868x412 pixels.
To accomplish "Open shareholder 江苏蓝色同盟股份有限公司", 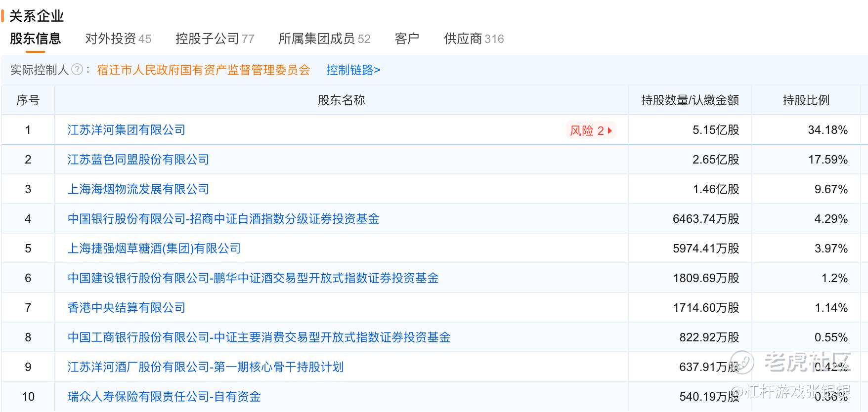I will point(138,160).
